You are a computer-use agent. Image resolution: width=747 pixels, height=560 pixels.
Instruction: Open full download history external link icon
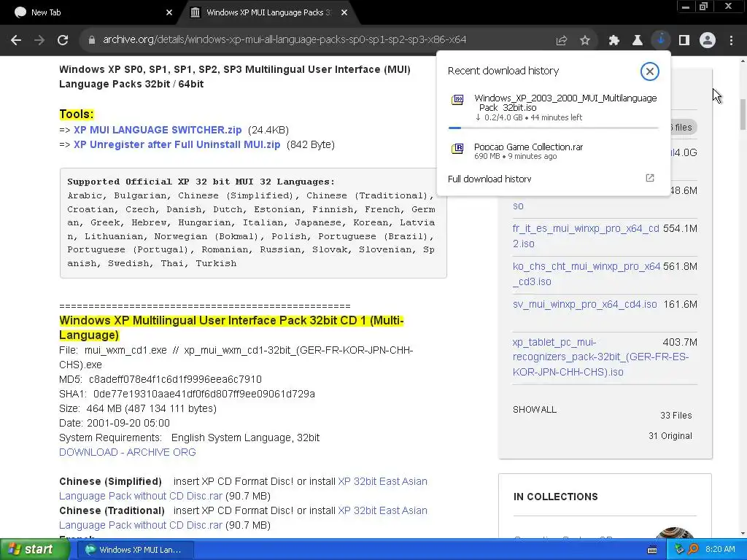[x=650, y=178]
